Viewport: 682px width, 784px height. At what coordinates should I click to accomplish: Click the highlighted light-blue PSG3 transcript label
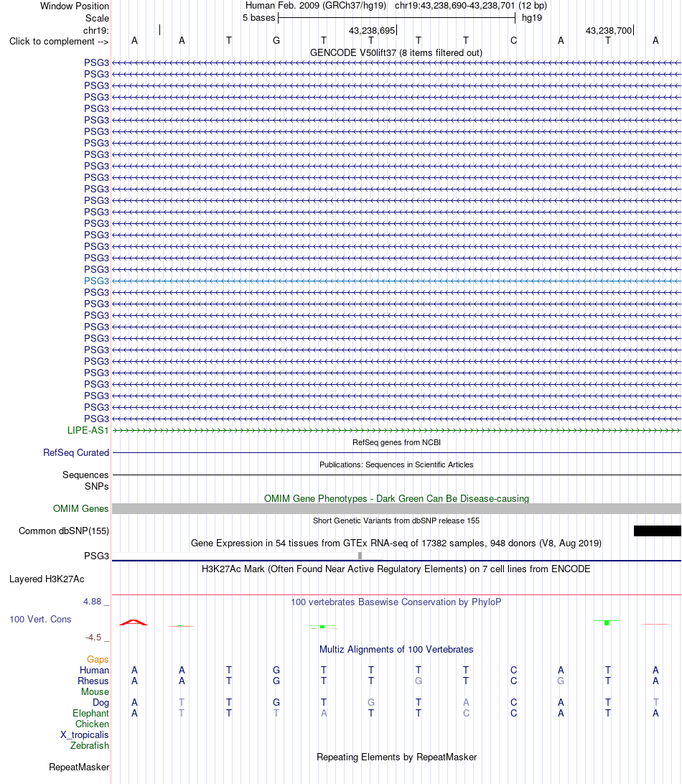click(96, 281)
